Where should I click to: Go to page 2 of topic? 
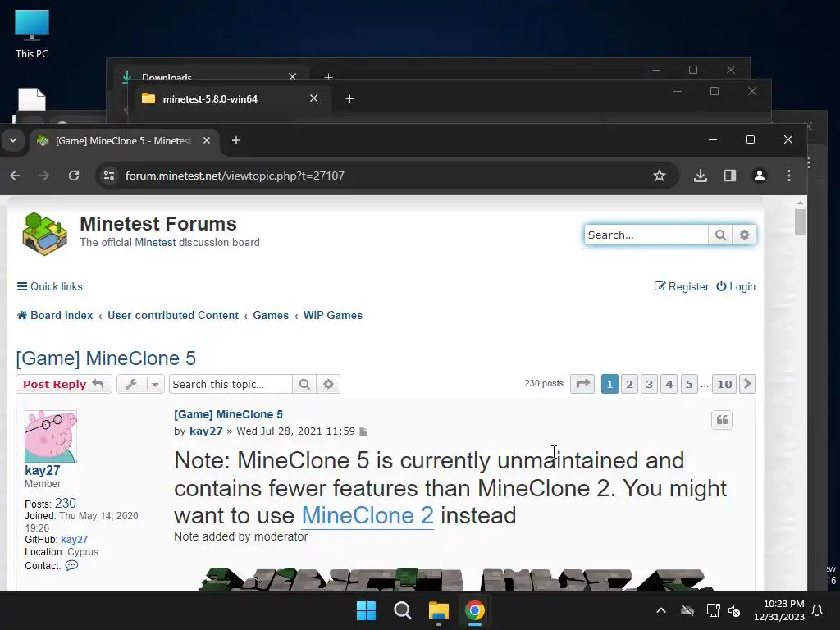(x=629, y=384)
